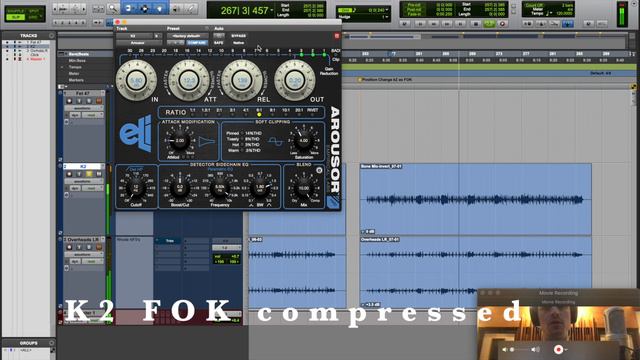Open K2 track view selector waveform dropdown
The height and width of the screenshot is (360, 640).
(x=84, y=181)
